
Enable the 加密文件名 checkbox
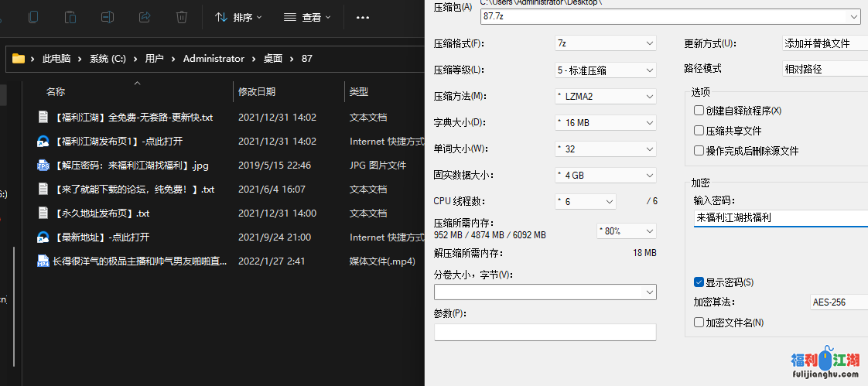coord(699,323)
